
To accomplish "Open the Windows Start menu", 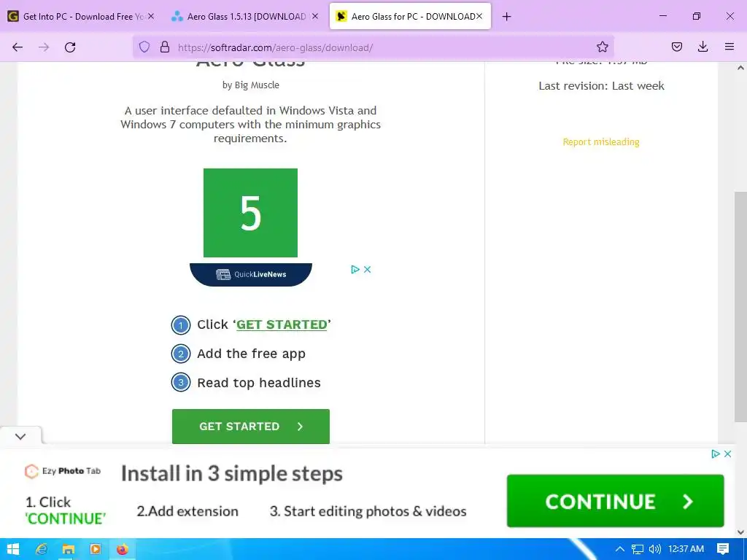I will click(13, 549).
